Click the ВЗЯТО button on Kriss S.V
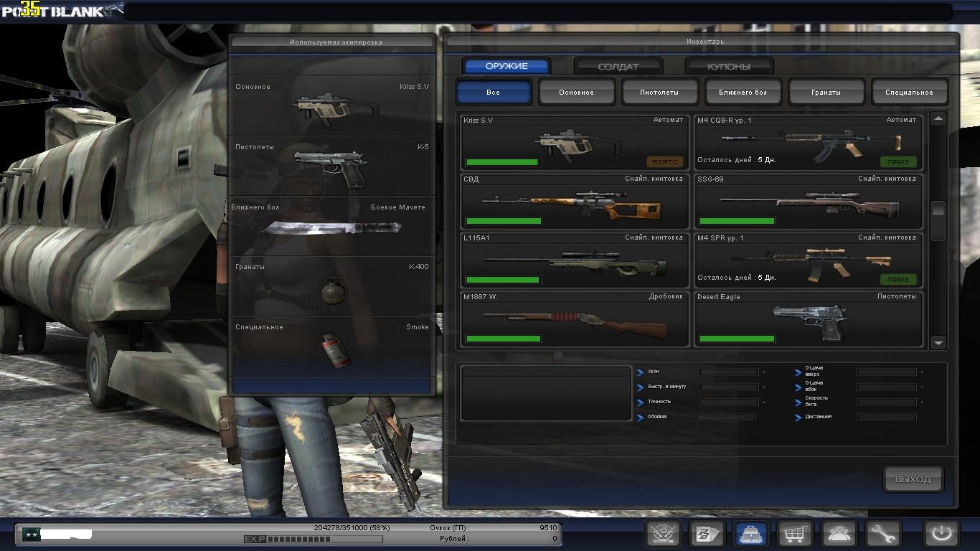Viewport: 980px width, 551px height. (665, 162)
